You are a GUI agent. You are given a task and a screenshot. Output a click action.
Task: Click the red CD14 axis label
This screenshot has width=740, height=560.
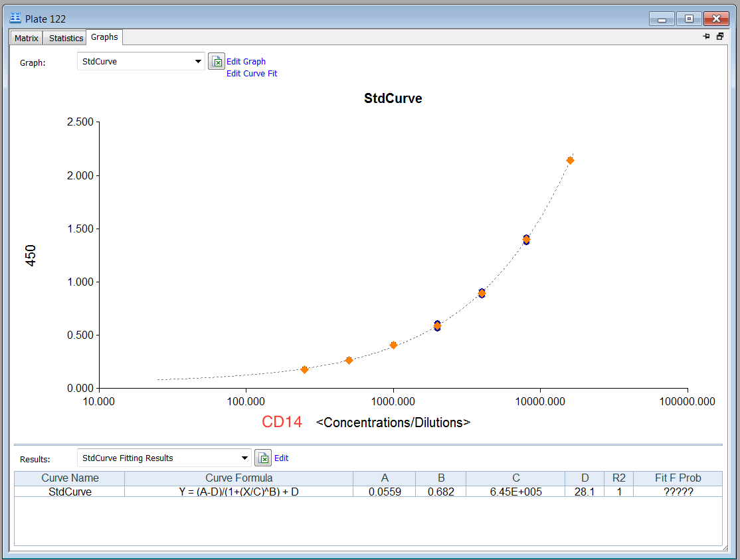tap(282, 422)
